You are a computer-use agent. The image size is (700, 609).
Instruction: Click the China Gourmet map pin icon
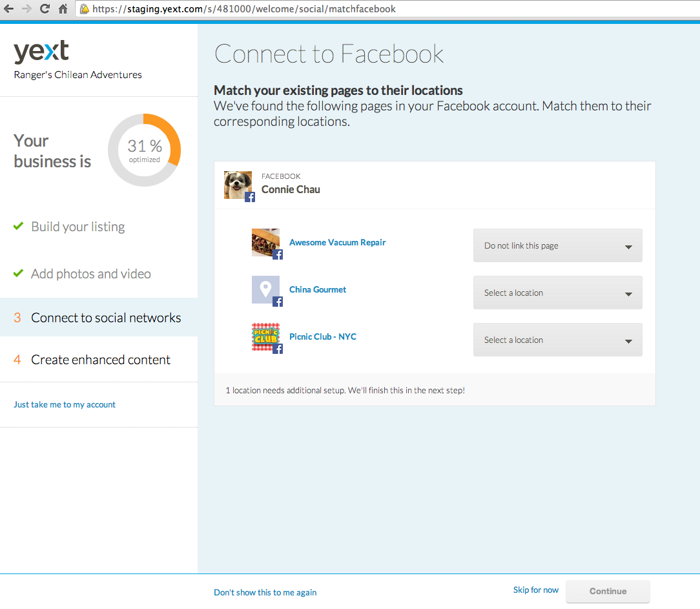(265, 290)
